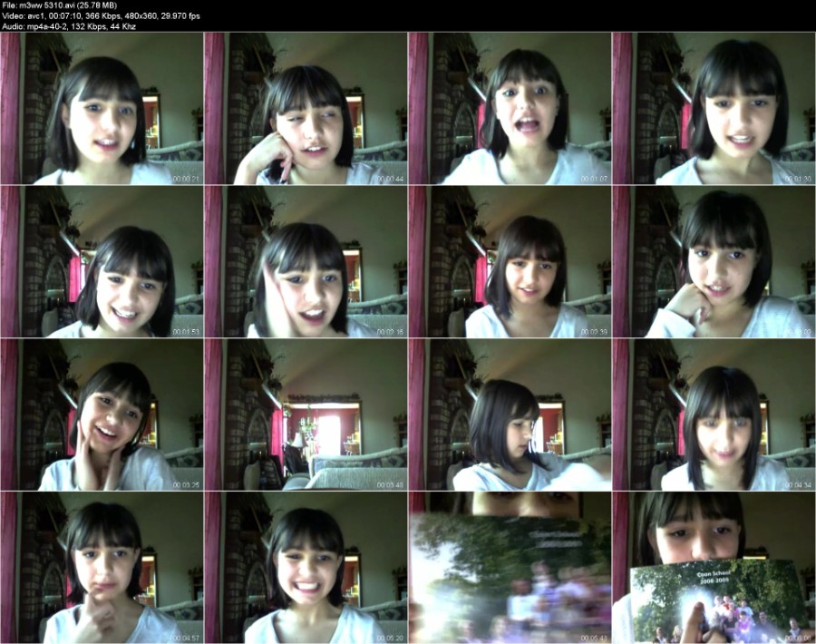Screen dimensions: 816x644
Task: Click the Coon School 2008-2009 booklet title
Action: 714,576
